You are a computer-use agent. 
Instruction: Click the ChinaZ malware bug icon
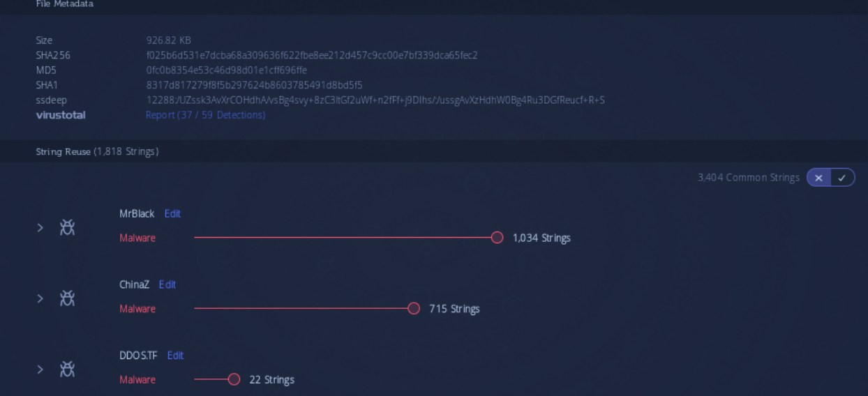tap(67, 298)
